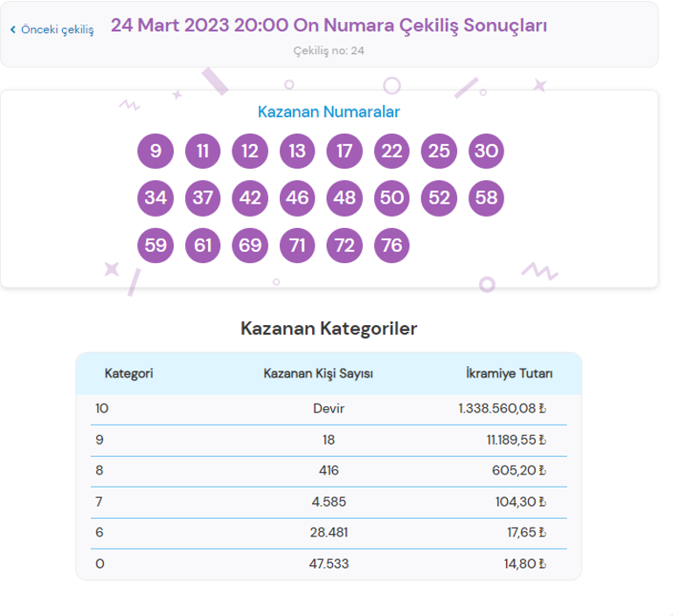
Task: Click winning number ball 12
Action: click(250, 151)
